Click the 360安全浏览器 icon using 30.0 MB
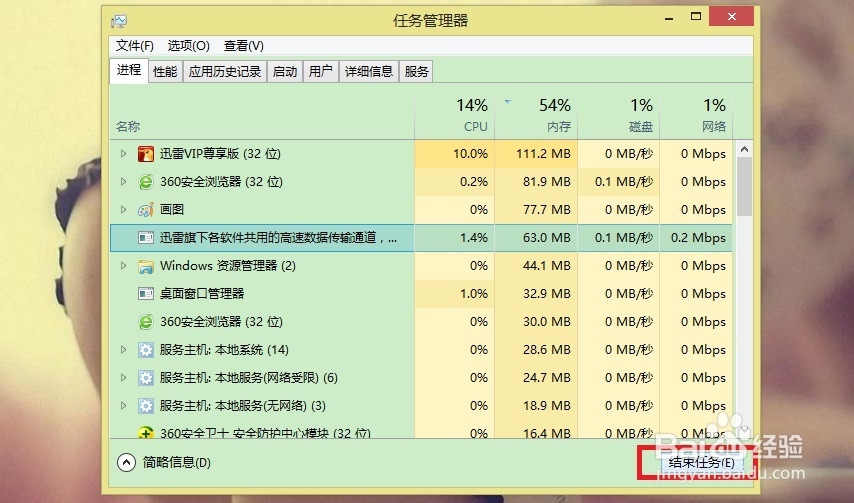 145,322
